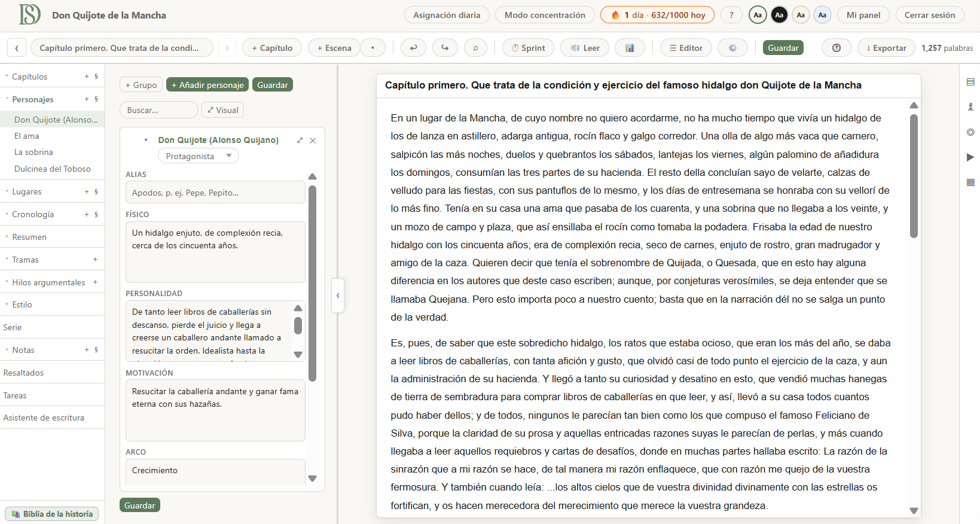
Task: Open the Serie sidebar item
Action: point(52,327)
